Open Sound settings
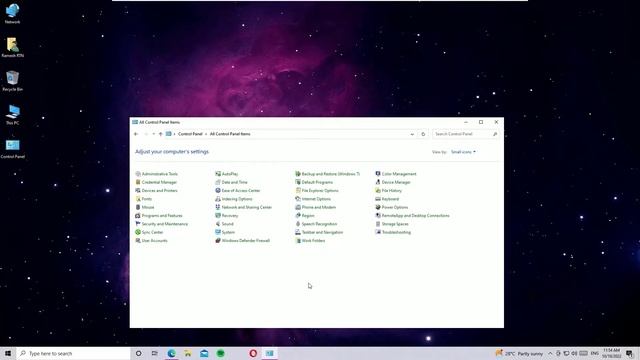640x360 pixels. click(x=224, y=224)
